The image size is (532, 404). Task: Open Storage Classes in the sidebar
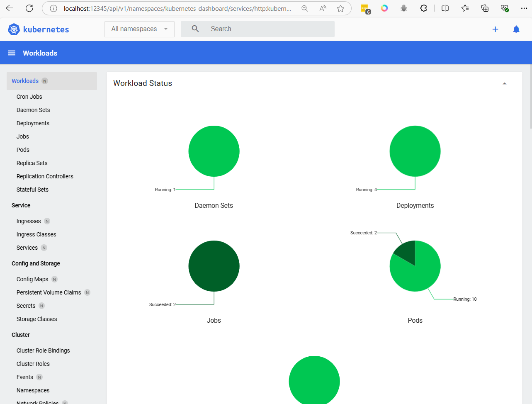[36, 319]
